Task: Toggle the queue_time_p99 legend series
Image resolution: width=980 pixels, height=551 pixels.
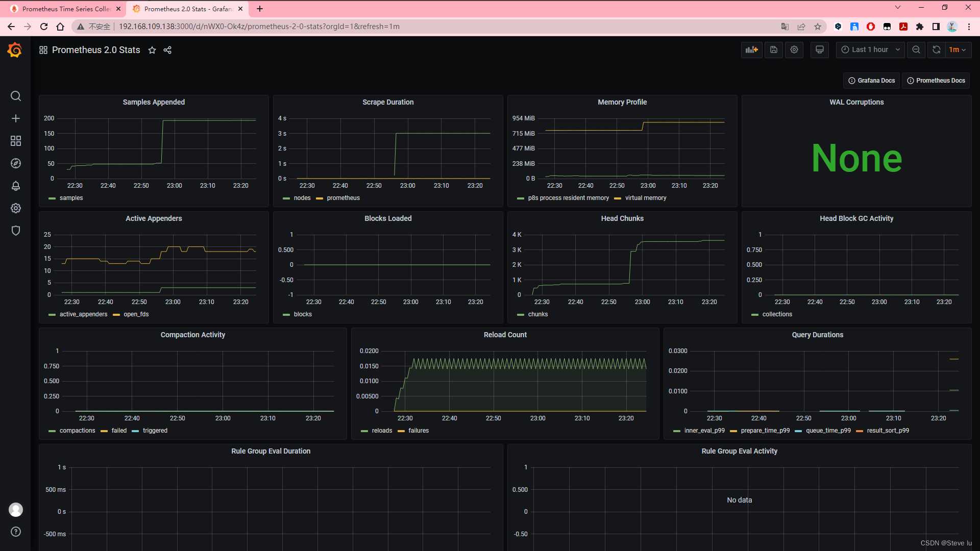Action: click(828, 431)
